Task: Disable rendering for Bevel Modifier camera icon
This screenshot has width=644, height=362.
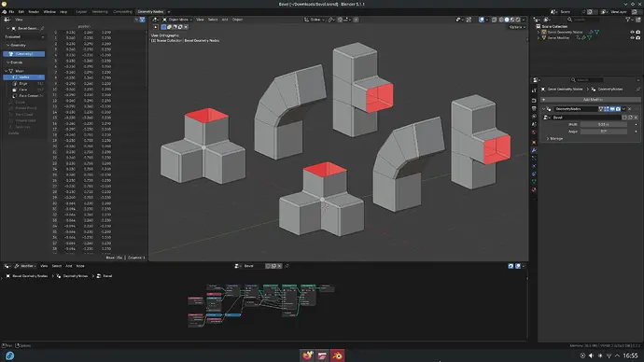Action: point(638,37)
